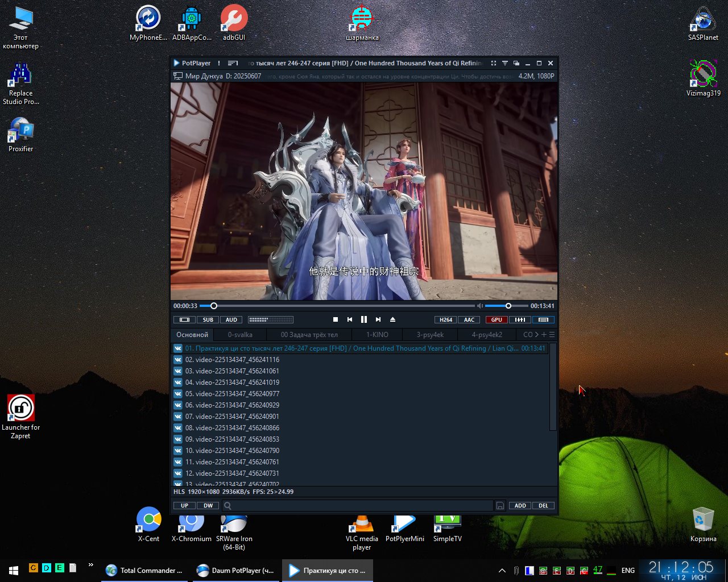Toggle GPU hardware acceleration
Screen dimensions: 728x582
click(x=497, y=319)
